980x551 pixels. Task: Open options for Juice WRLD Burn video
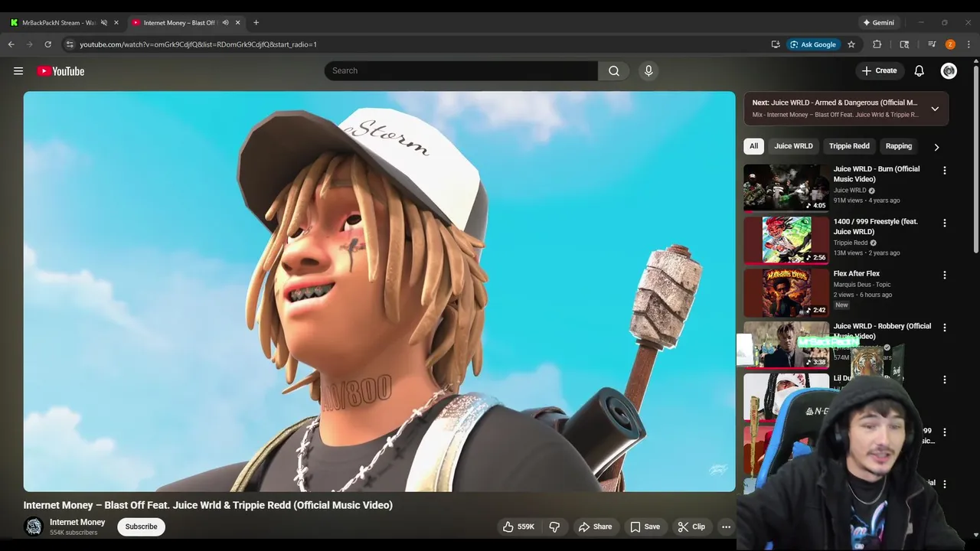945,171
